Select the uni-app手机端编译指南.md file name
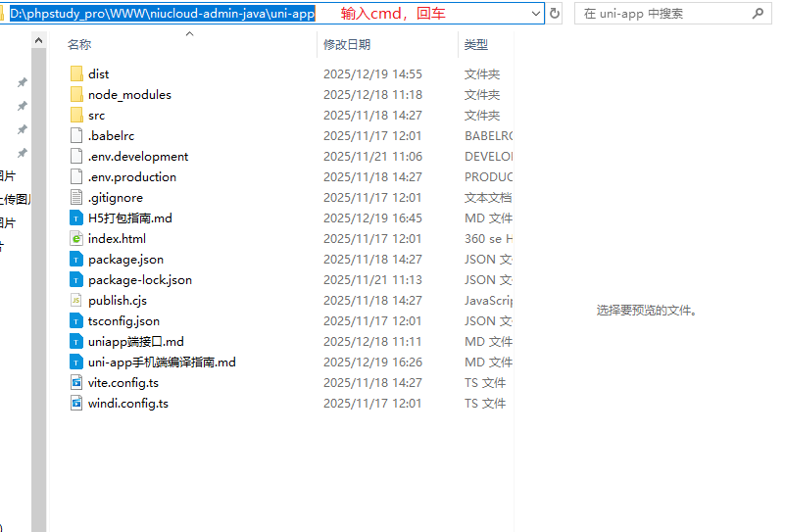 (x=162, y=362)
